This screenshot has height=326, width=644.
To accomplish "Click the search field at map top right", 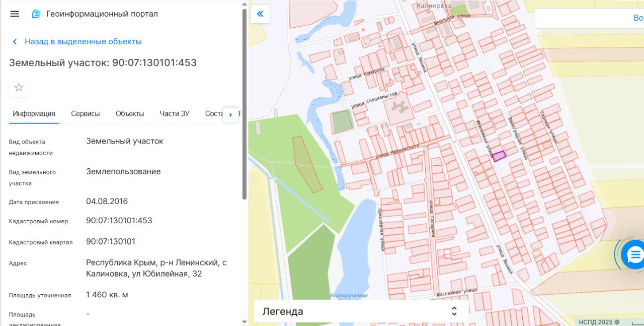I will point(589,18).
